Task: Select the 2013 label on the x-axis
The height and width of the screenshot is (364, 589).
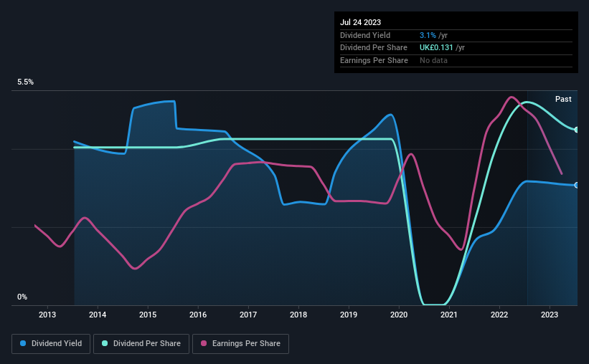Action: click(x=47, y=315)
